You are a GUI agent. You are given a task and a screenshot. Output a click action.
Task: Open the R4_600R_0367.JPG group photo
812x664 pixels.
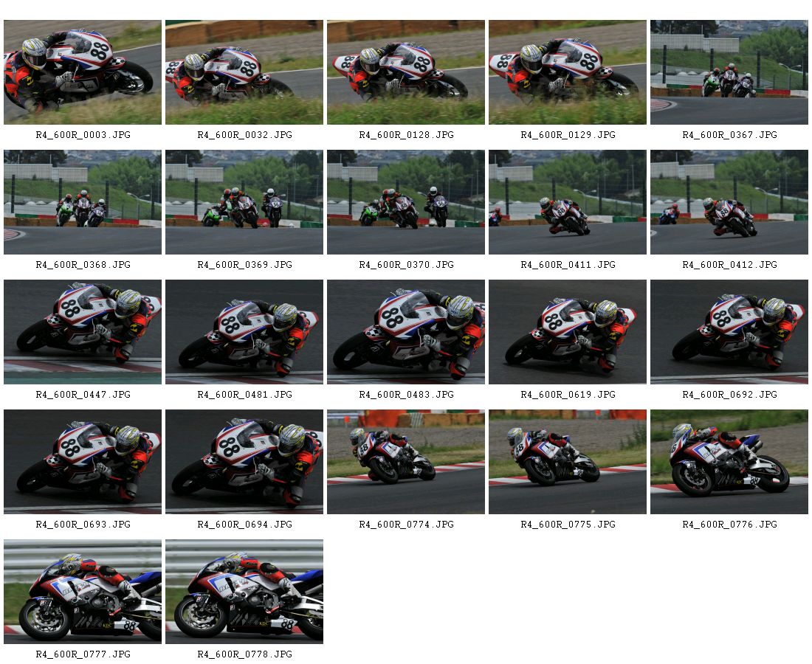729,72
